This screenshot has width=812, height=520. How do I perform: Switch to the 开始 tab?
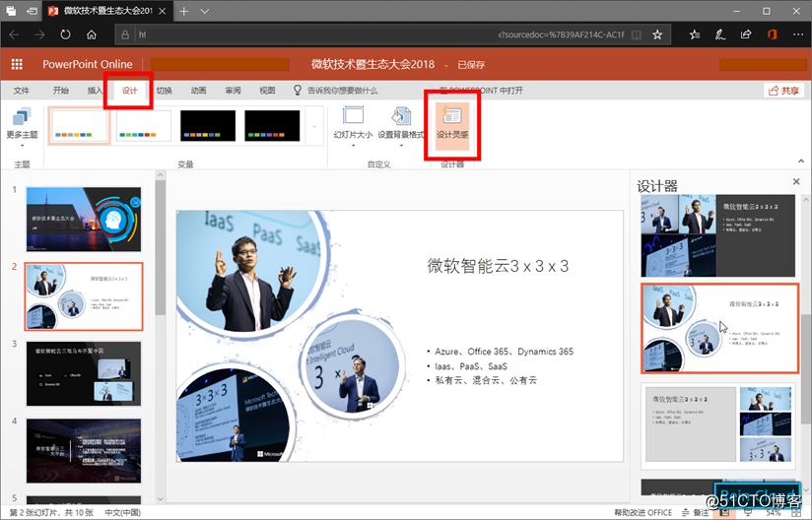(x=60, y=91)
